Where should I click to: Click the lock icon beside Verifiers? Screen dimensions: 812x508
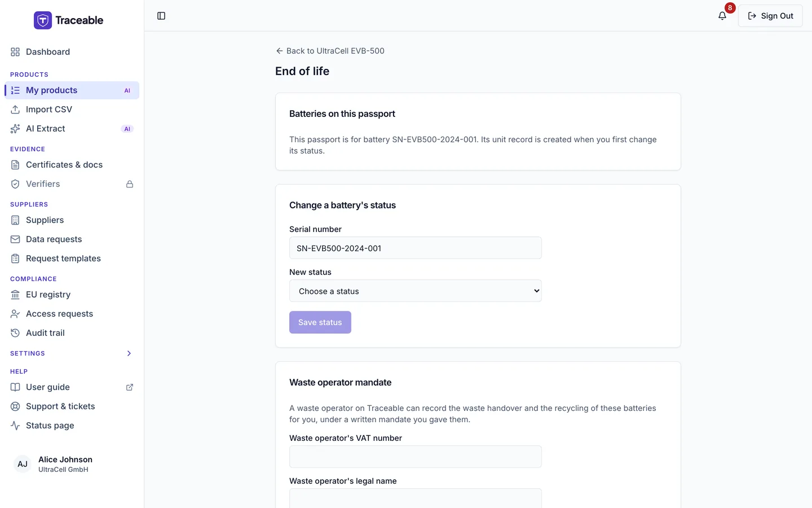pyautogui.click(x=130, y=184)
